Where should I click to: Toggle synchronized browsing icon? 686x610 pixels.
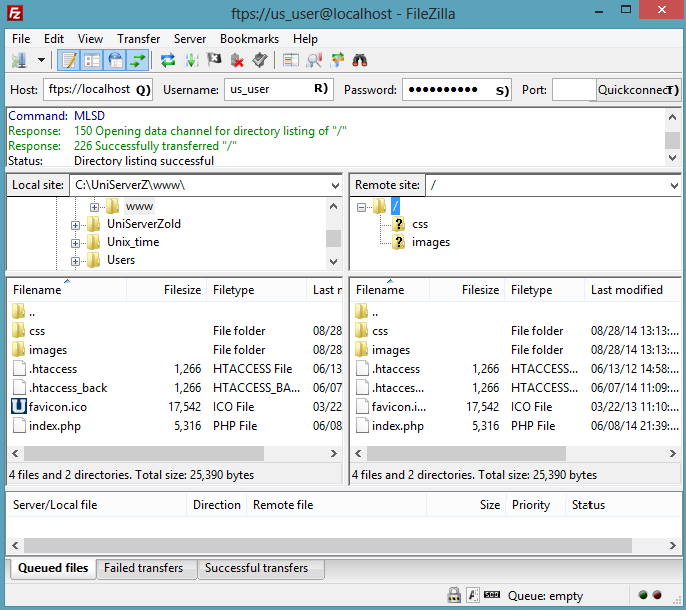pos(337,60)
